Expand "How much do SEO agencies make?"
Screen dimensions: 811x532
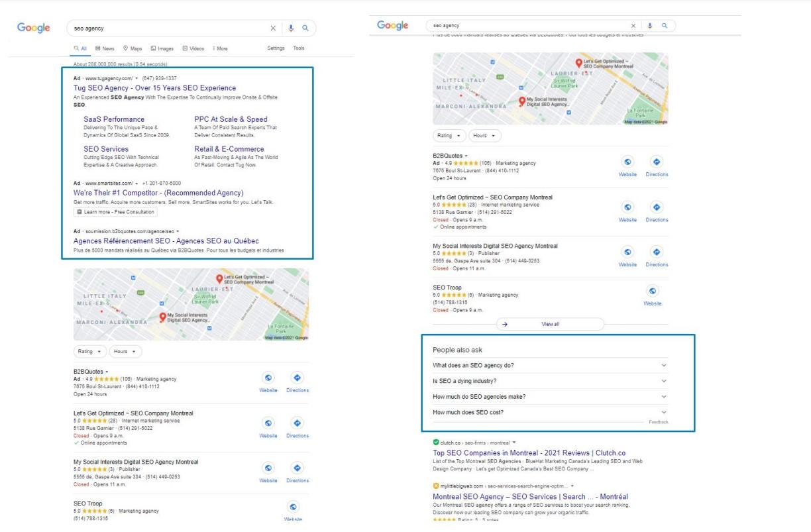point(550,397)
